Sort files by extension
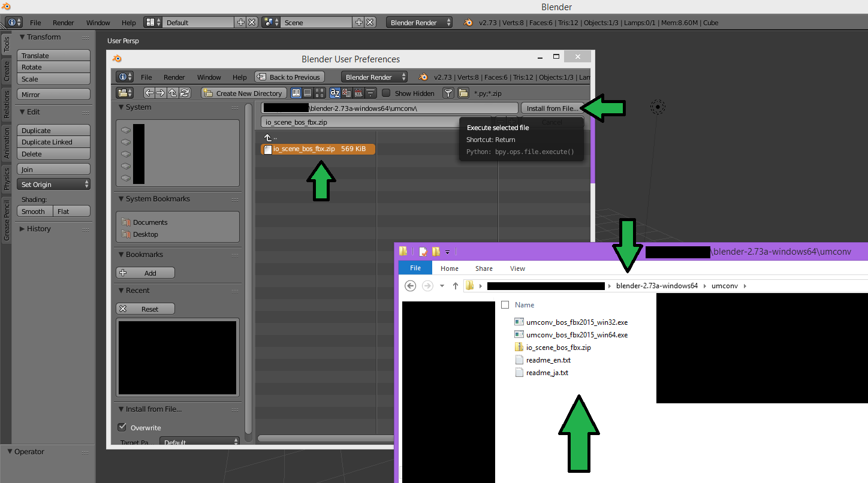This screenshot has width=868, height=483. click(346, 93)
